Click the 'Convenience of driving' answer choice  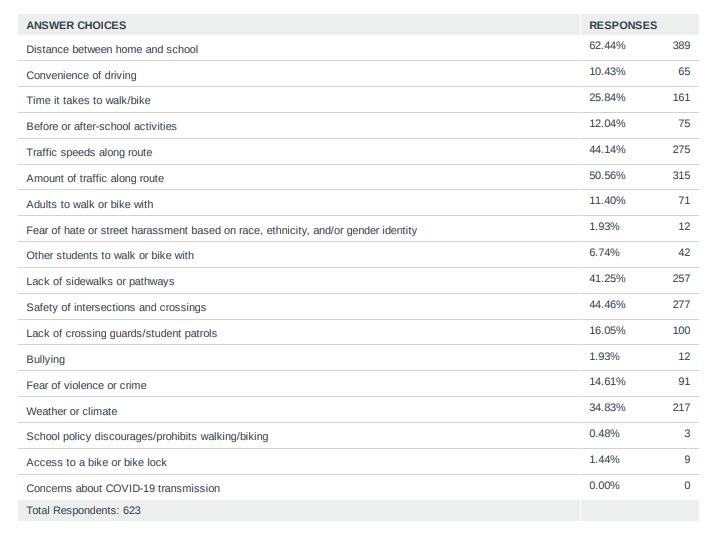81,75
